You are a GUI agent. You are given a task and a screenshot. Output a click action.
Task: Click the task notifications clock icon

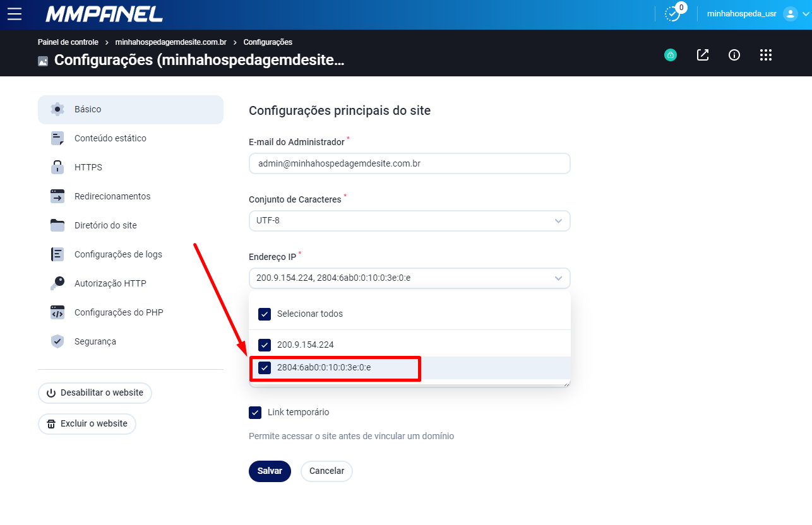[x=673, y=14]
